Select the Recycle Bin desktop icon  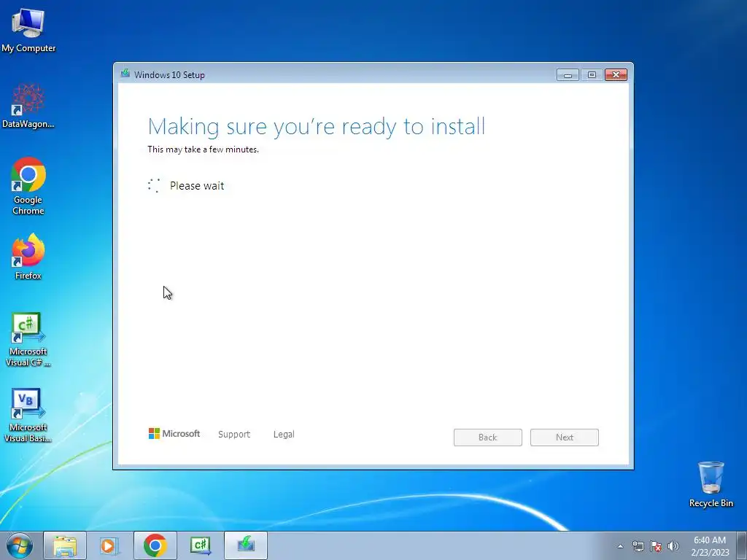(x=711, y=484)
